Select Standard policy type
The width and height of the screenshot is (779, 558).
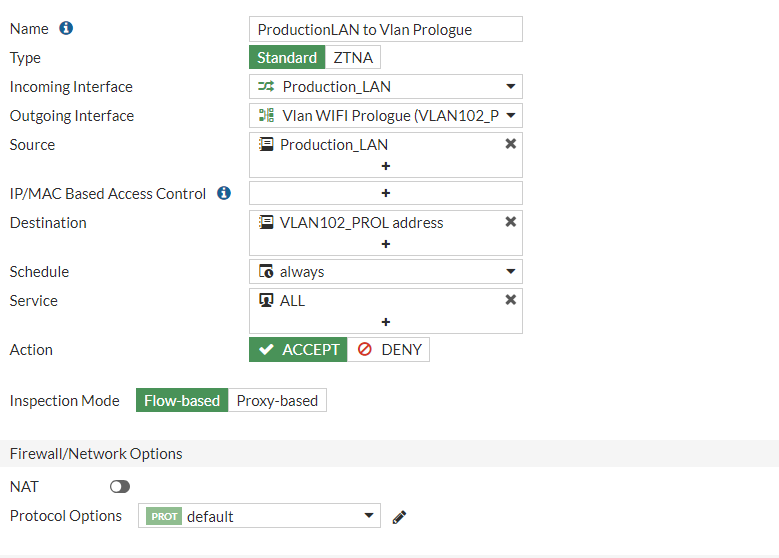(x=287, y=58)
